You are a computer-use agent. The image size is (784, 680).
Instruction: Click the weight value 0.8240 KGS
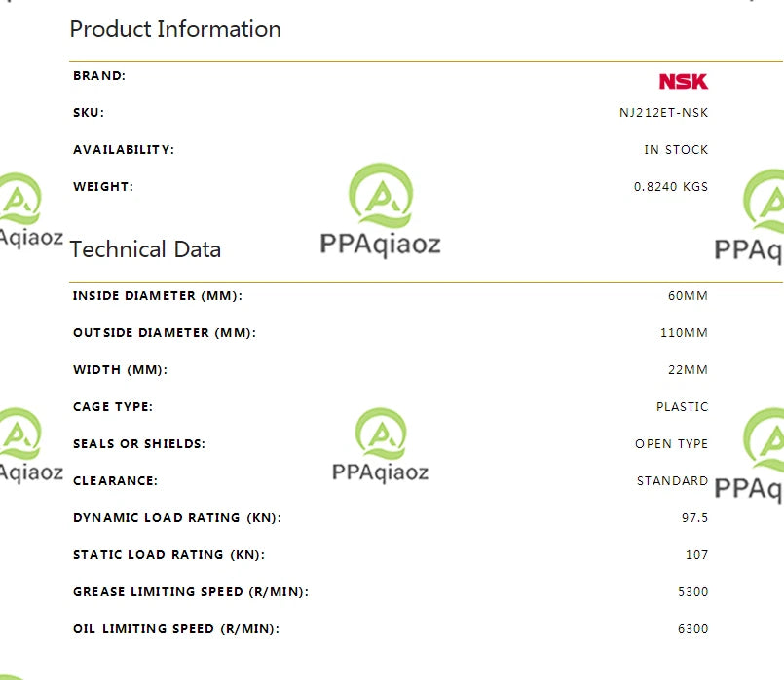(671, 187)
